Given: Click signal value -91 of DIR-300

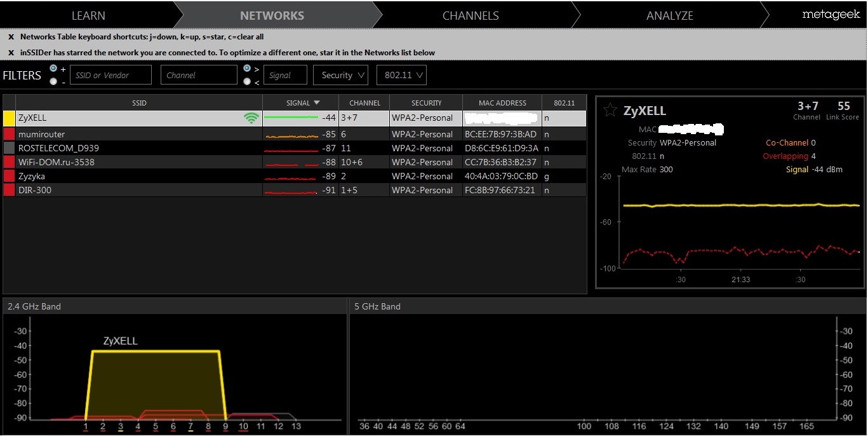Looking at the screenshot, I should point(328,190).
